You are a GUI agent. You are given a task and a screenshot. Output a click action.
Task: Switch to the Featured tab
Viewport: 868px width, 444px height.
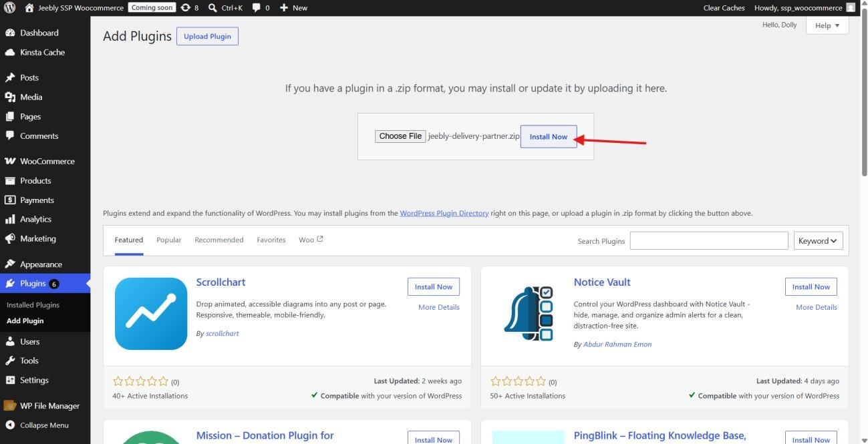point(129,240)
